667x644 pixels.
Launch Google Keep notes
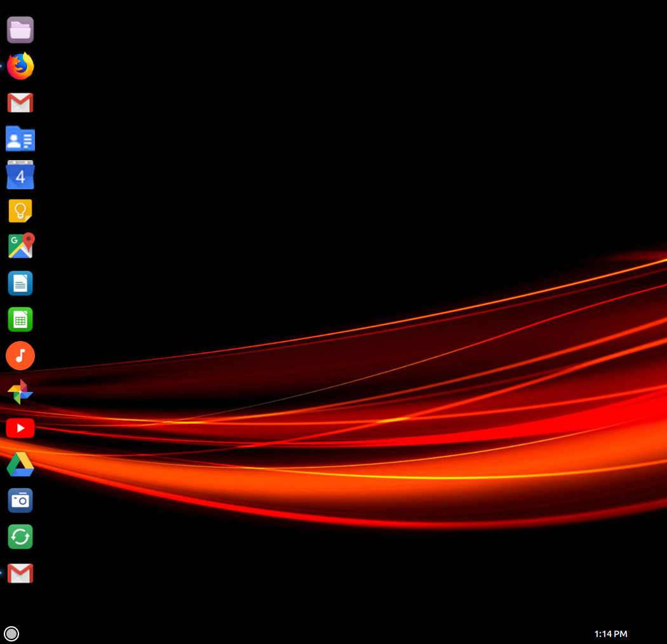point(20,210)
